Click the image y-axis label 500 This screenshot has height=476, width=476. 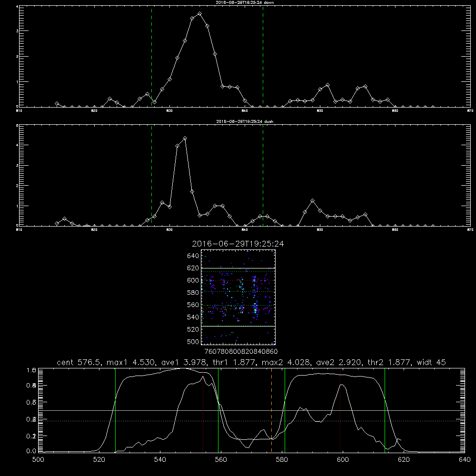[193, 341]
